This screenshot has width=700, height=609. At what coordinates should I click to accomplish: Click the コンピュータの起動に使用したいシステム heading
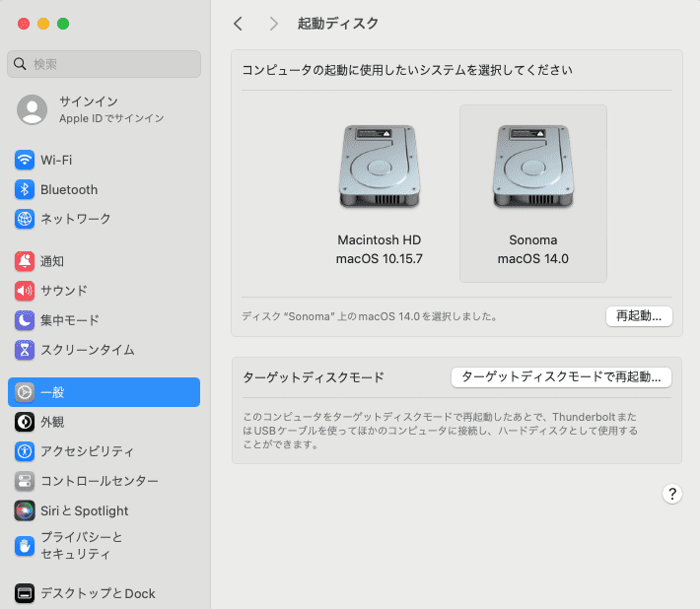pyautogui.click(x=407, y=70)
